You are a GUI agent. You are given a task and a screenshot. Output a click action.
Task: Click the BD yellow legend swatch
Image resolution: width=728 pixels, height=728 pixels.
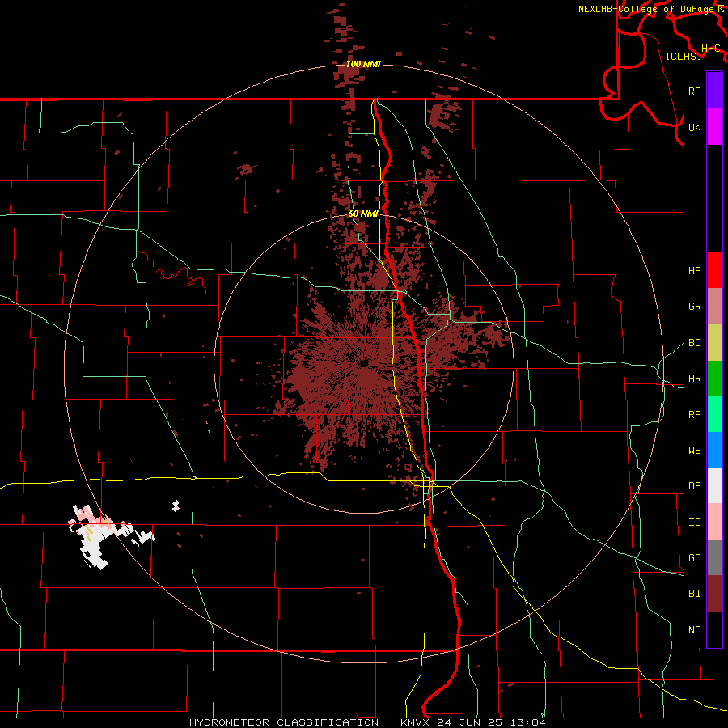click(x=714, y=343)
